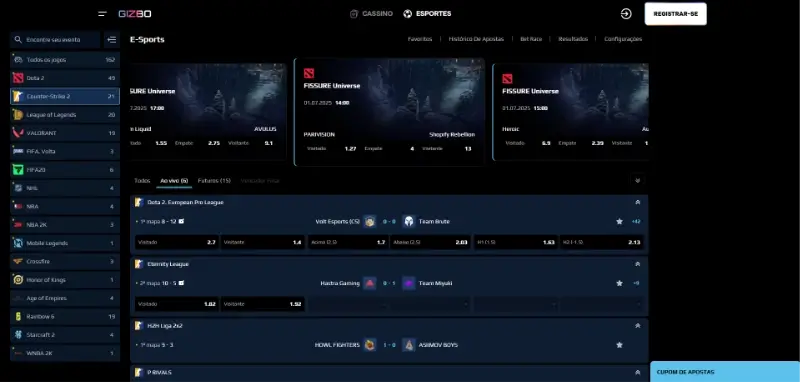Click the Volt Esports team logo
Image resolution: width=800 pixels, height=382 pixels.
(x=370, y=221)
